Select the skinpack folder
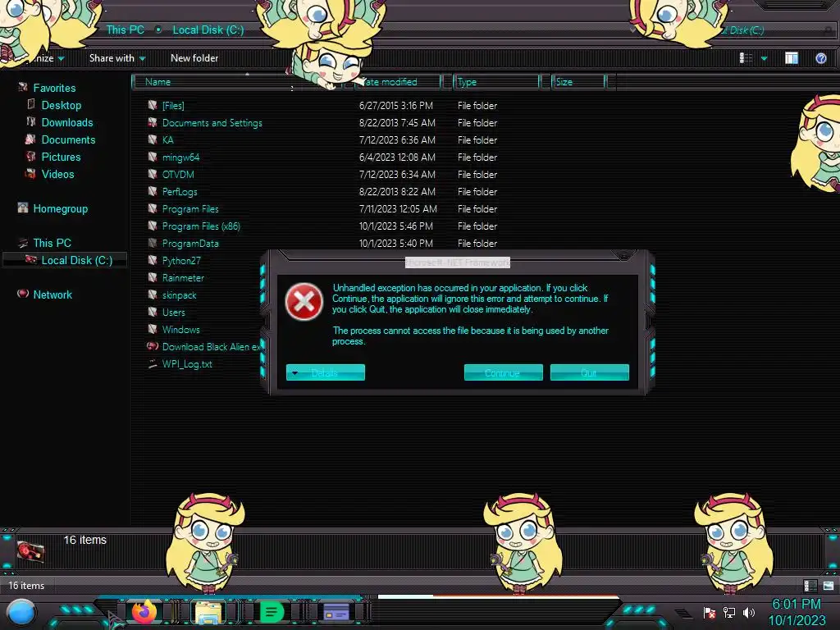The image size is (840, 630). (179, 295)
